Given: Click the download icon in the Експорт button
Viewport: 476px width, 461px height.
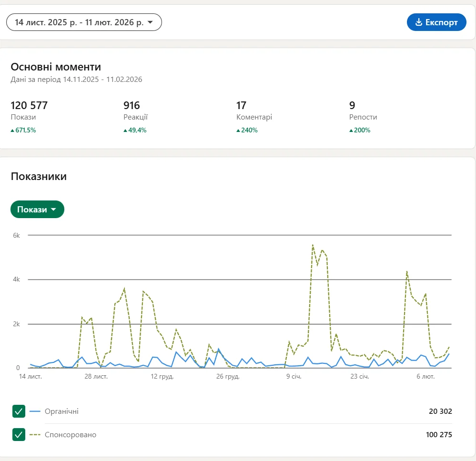Looking at the screenshot, I should (419, 22).
